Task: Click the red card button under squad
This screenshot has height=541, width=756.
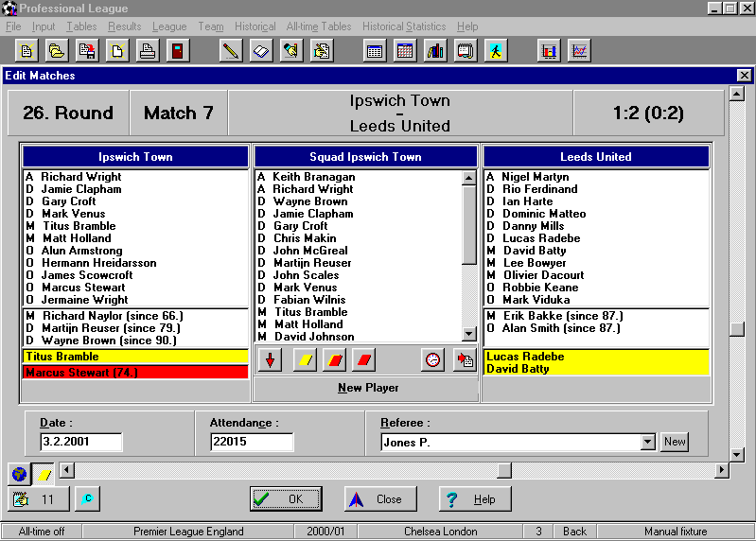Action: pyautogui.click(x=364, y=359)
